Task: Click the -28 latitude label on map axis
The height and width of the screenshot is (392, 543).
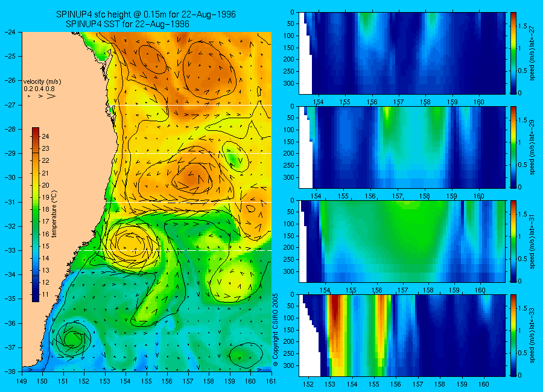Action: pyautogui.click(x=10, y=129)
